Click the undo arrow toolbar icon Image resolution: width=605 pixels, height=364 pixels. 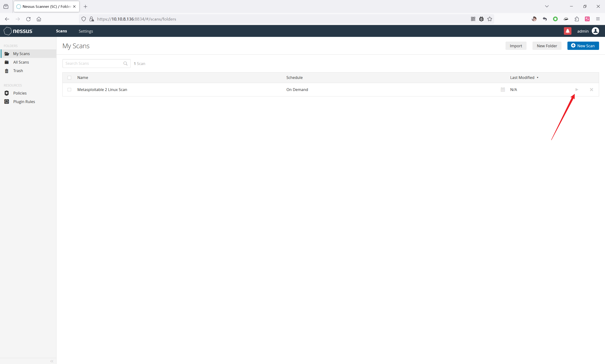click(x=545, y=19)
